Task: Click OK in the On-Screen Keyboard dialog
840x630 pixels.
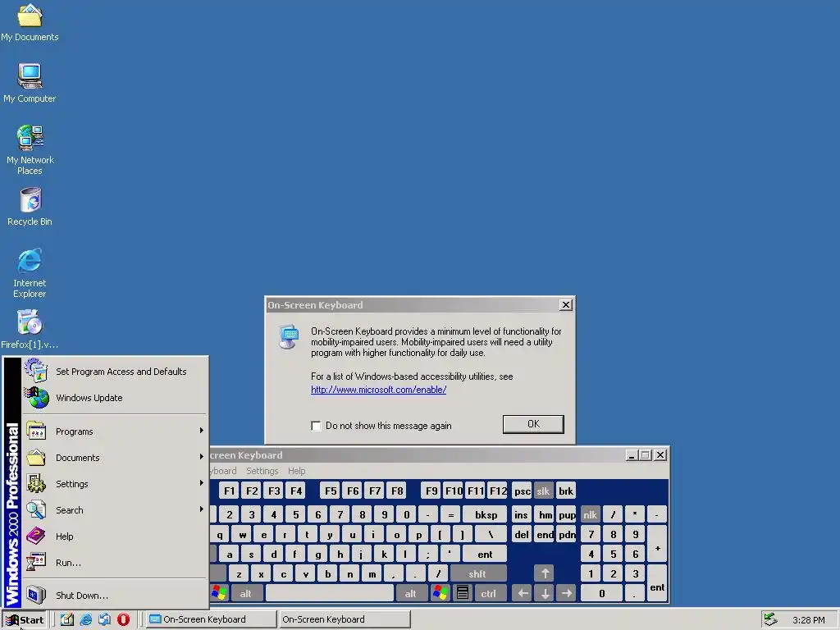Action: (533, 424)
